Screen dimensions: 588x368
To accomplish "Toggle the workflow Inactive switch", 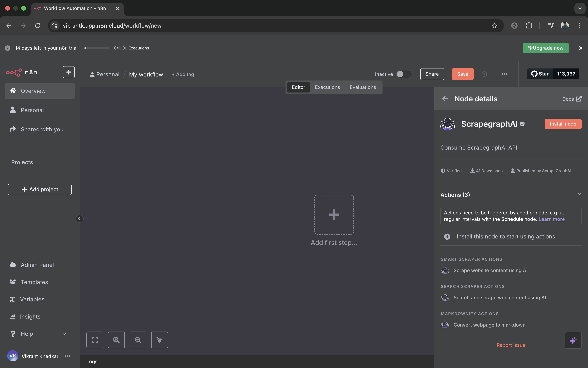I will tap(404, 74).
